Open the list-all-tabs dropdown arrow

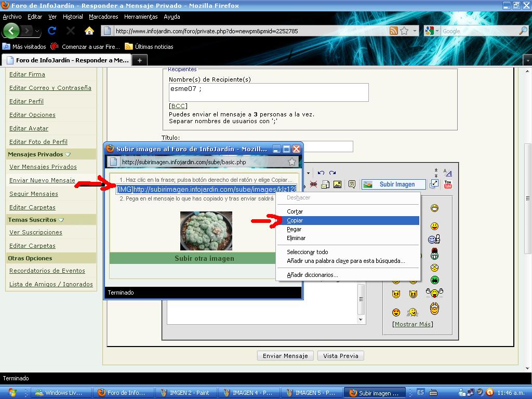pyautogui.click(x=528, y=60)
